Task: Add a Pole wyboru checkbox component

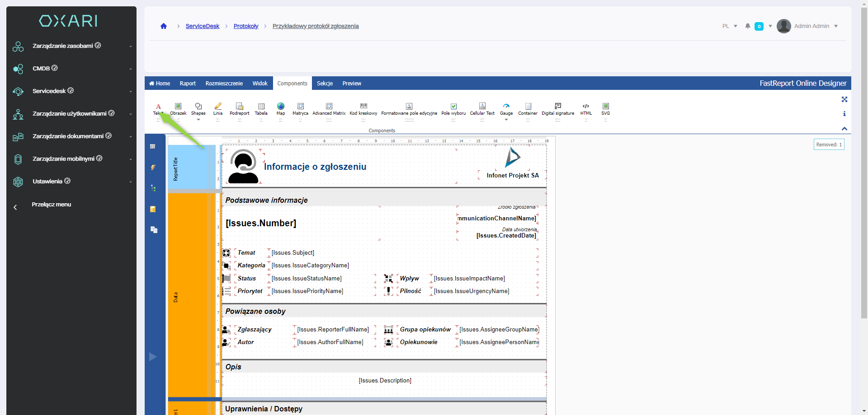Action: tap(453, 108)
